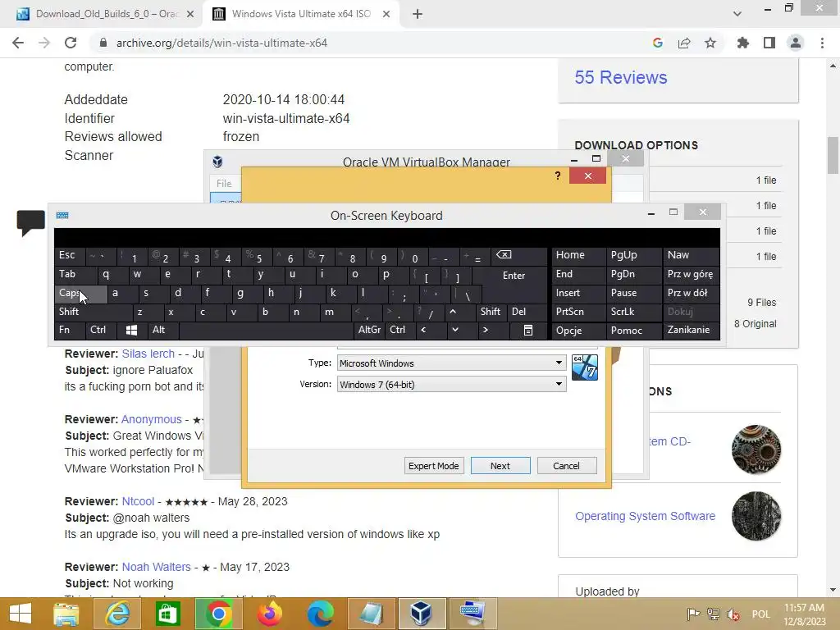
Task: Click the page vertical scrollbar thumb
Action: click(x=833, y=155)
